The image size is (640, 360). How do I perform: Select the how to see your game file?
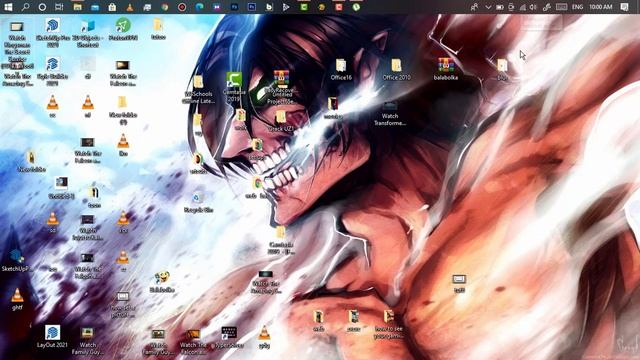pyautogui.click(x=389, y=325)
